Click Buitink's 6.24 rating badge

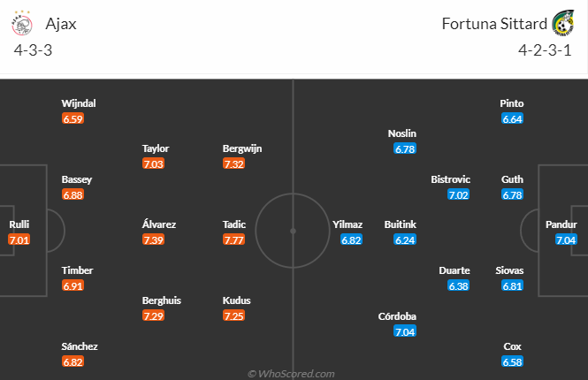coord(406,240)
